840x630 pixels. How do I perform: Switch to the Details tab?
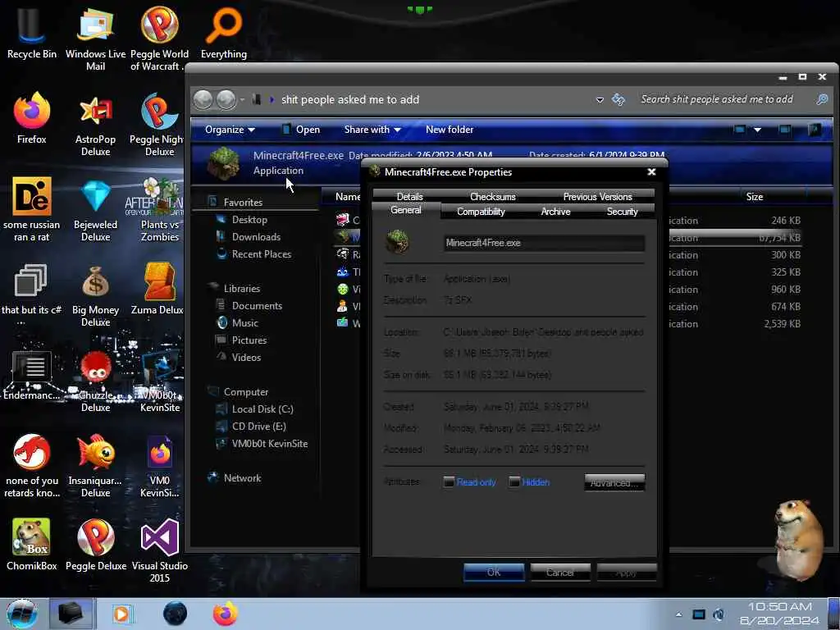(410, 197)
